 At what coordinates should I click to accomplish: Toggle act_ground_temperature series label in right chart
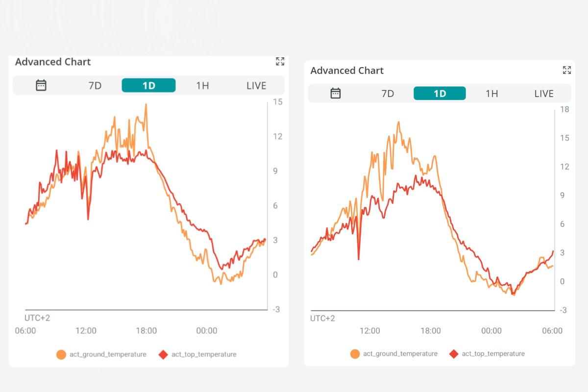(x=400, y=354)
